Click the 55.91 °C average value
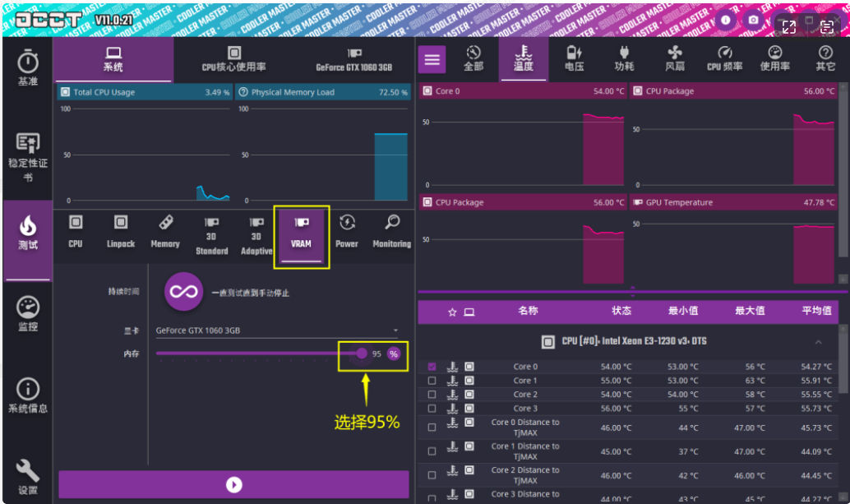850x504 pixels. 816,381
